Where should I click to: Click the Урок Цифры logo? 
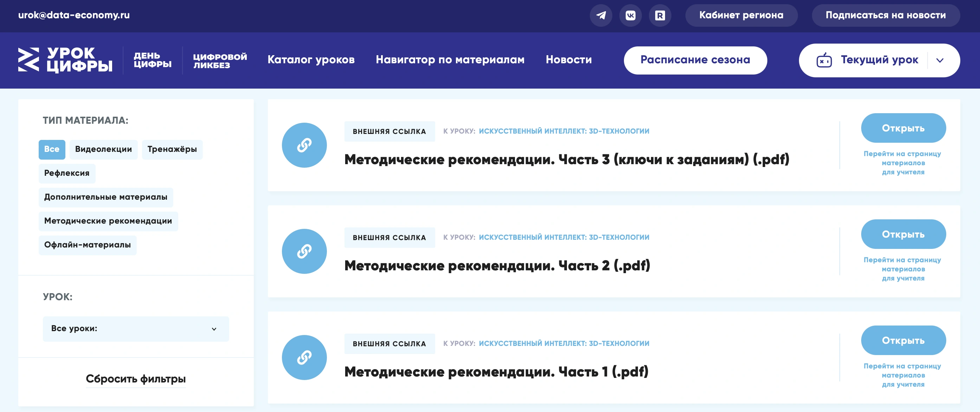tap(65, 60)
